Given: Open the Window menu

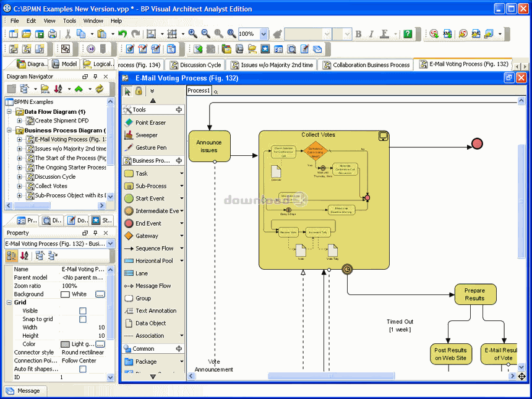Looking at the screenshot, I should click(x=93, y=20).
